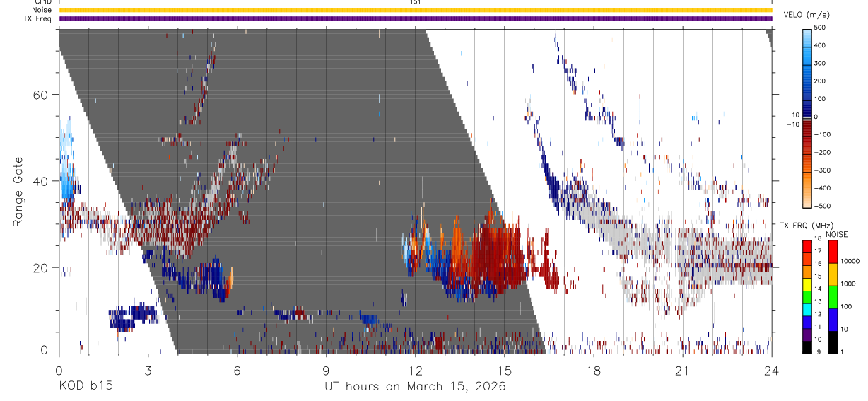Viewport: 868px width, 401px height.
Task: Click the green segment of TX FRQ bar
Action: click(x=807, y=297)
